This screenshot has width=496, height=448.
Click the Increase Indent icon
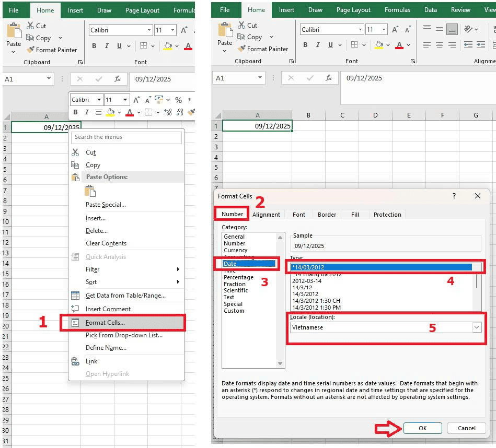[x=481, y=45]
